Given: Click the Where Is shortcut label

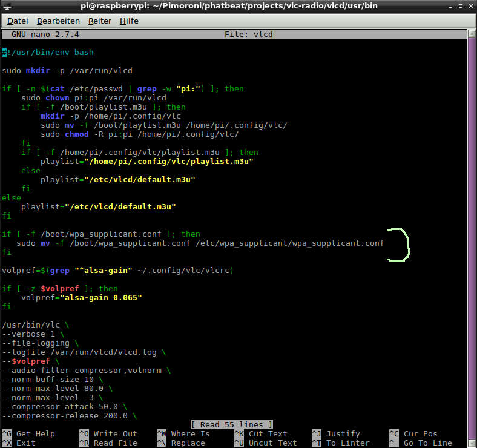Looking at the screenshot, I should pyautogui.click(x=190, y=433).
